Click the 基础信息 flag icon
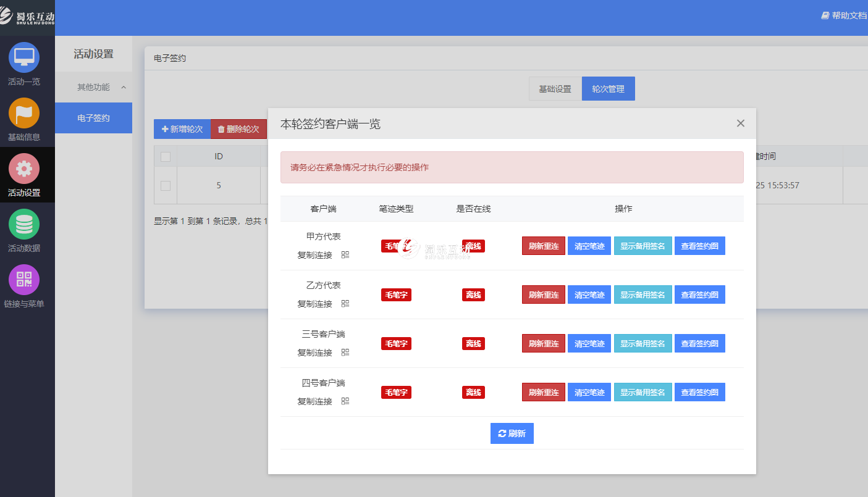 pos(24,114)
